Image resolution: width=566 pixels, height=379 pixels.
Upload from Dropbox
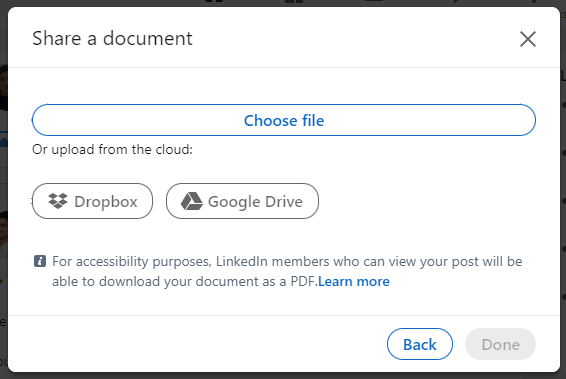pyautogui.click(x=92, y=201)
